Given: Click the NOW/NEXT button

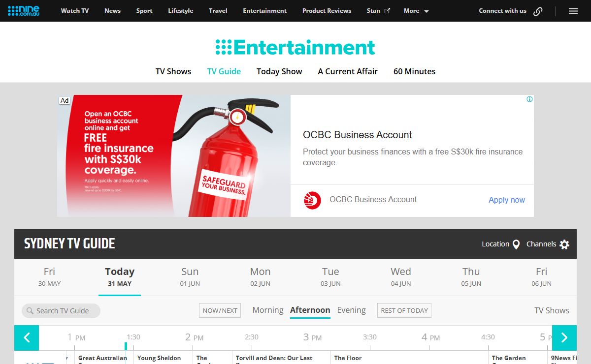Looking at the screenshot, I should 220,310.
